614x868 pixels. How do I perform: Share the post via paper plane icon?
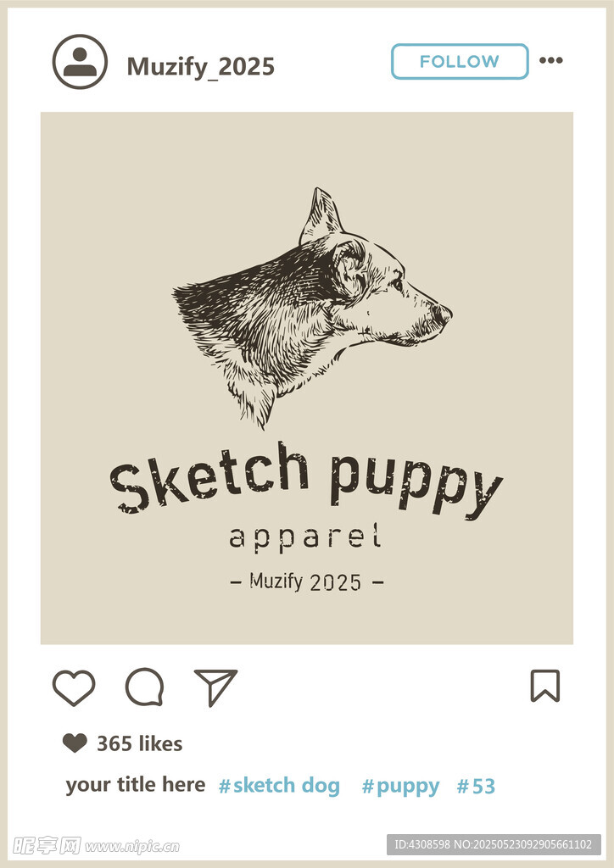[x=215, y=687]
